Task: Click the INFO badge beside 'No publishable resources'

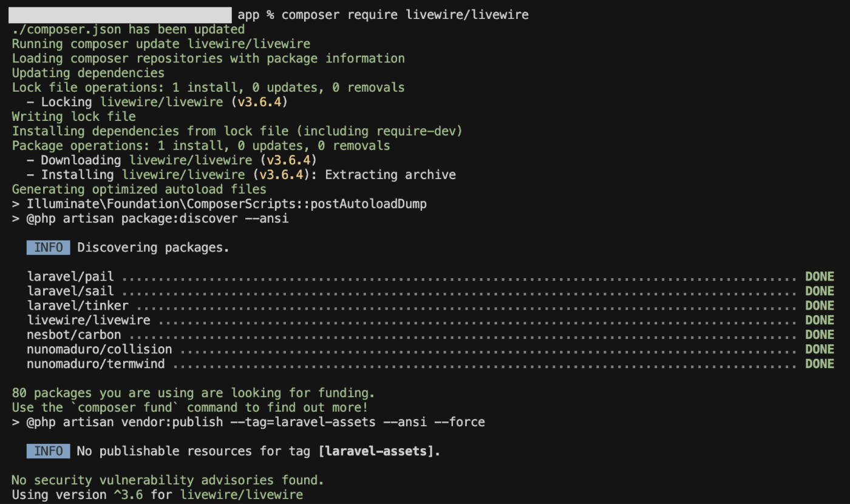Action: pos(48,452)
